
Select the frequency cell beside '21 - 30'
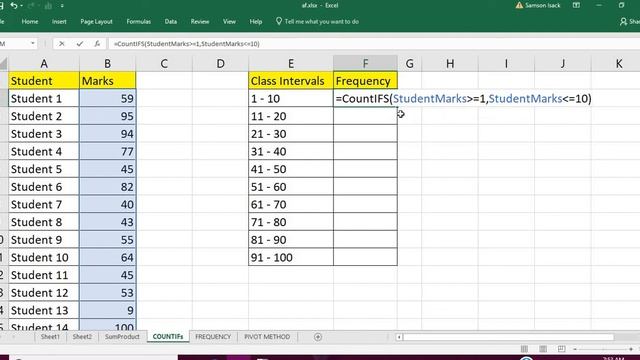point(365,134)
